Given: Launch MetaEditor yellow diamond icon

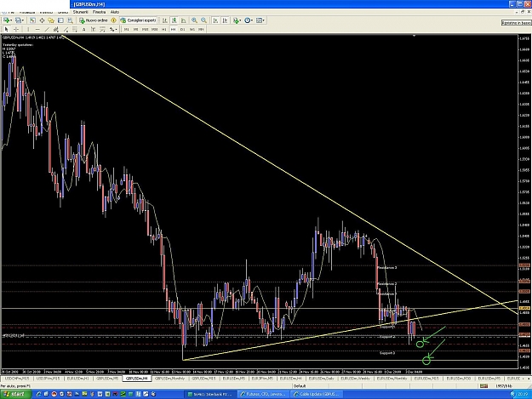Looking at the screenshot, I should coord(114,20).
